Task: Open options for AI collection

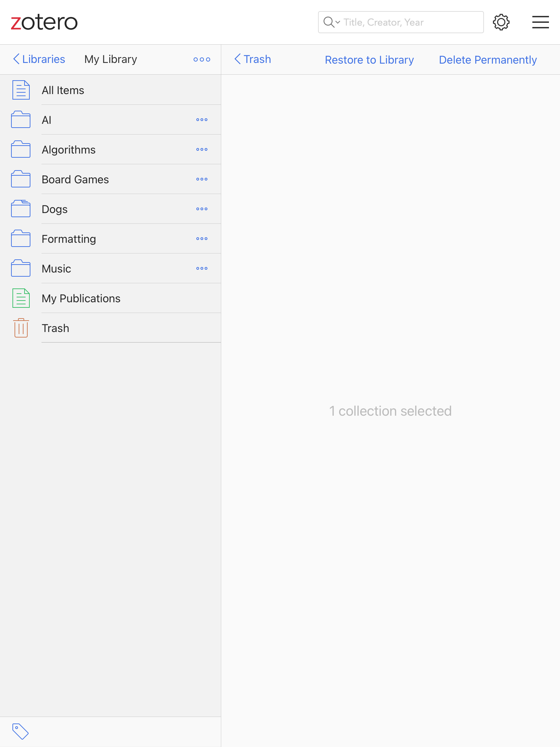Action: click(x=202, y=120)
